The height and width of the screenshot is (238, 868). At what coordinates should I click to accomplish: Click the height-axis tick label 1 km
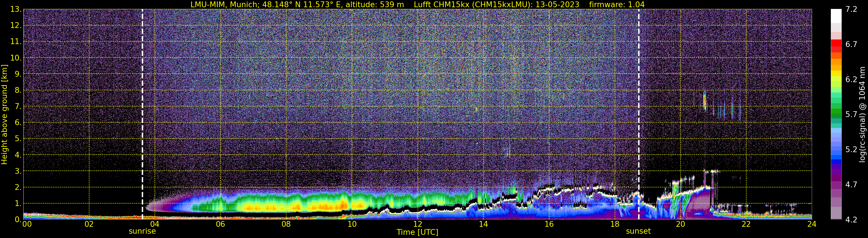18,204
